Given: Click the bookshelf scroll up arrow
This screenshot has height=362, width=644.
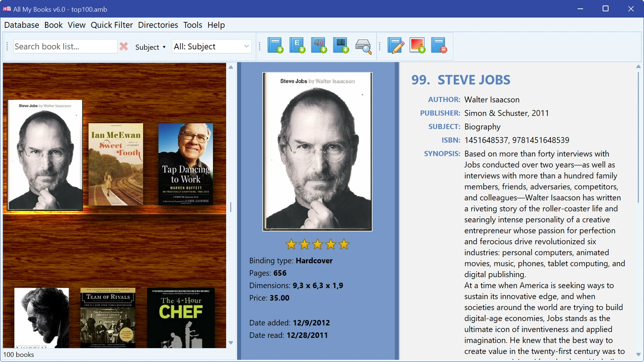Looking at the screenshot, I should coord(231,67).
